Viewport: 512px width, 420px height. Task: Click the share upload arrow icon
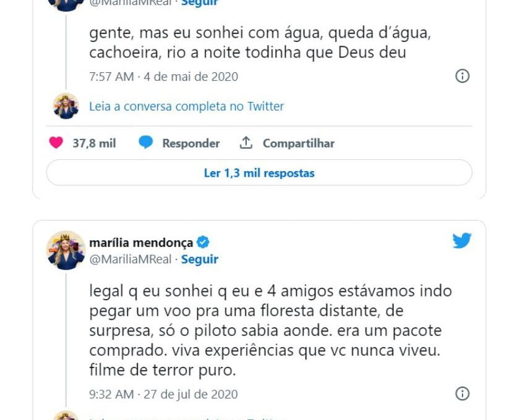tap(246, 143)
